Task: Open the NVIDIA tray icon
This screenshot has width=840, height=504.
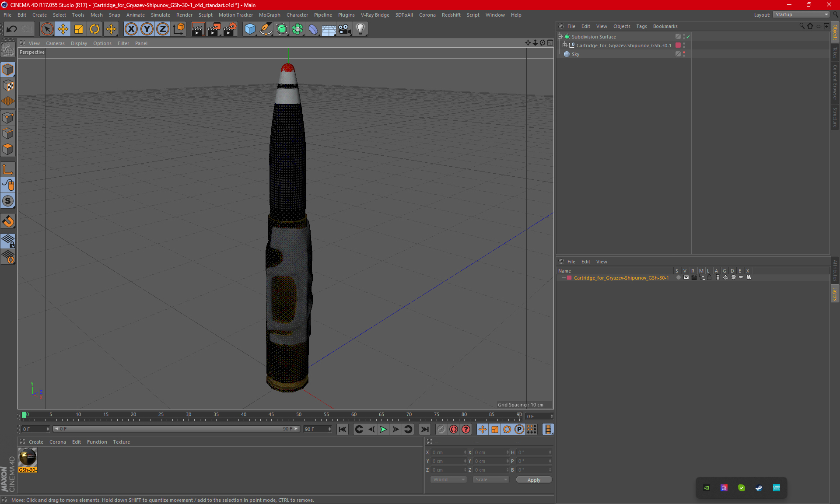Action: pyautogui.click(x=707, y=488)
